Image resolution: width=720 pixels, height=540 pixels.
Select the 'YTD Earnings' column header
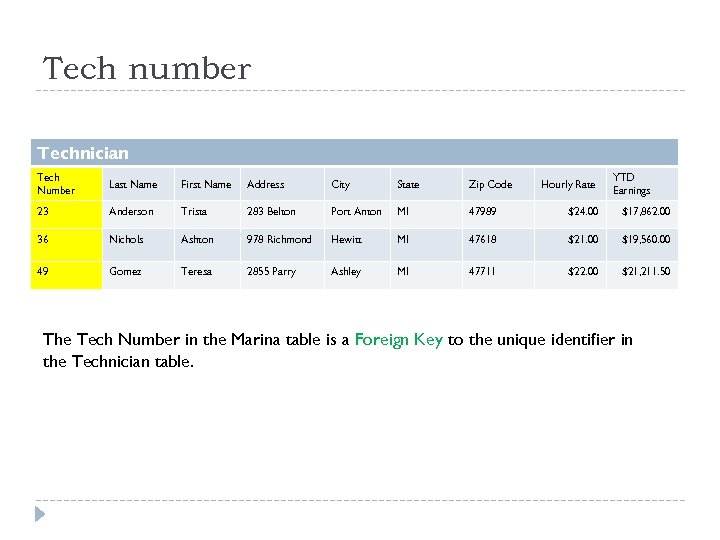point(632,184)
